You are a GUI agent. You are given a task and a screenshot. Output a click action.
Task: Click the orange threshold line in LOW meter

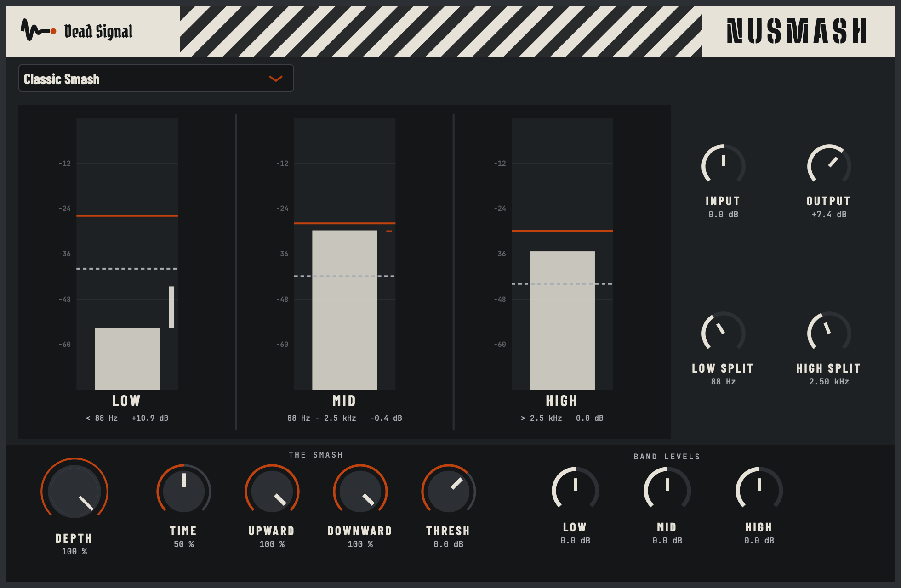click(x=127, y=215)
